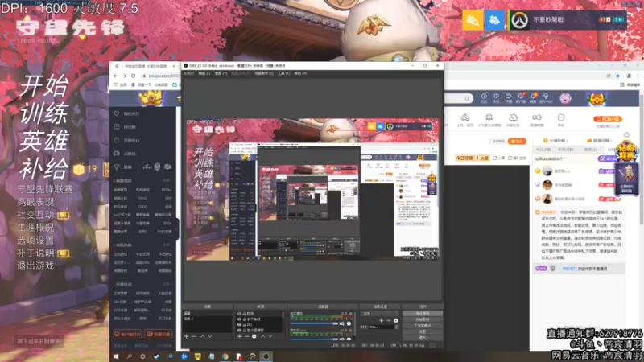Click bookmark star in right Chrome window
Image resolution: width=644 pixels, height=362 pixels.
click(617, 76)
